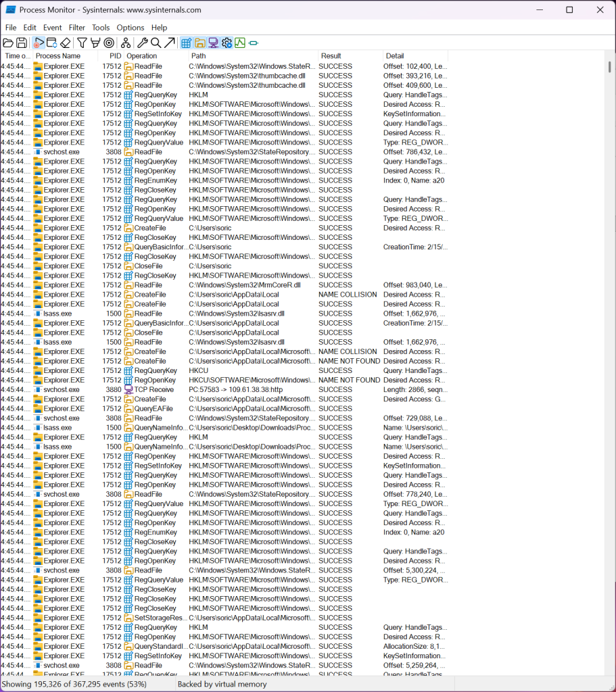Viewport: 616px width, 692px height.
Task: Click the HKCU path cell
Action: click(x=198, y=371)
